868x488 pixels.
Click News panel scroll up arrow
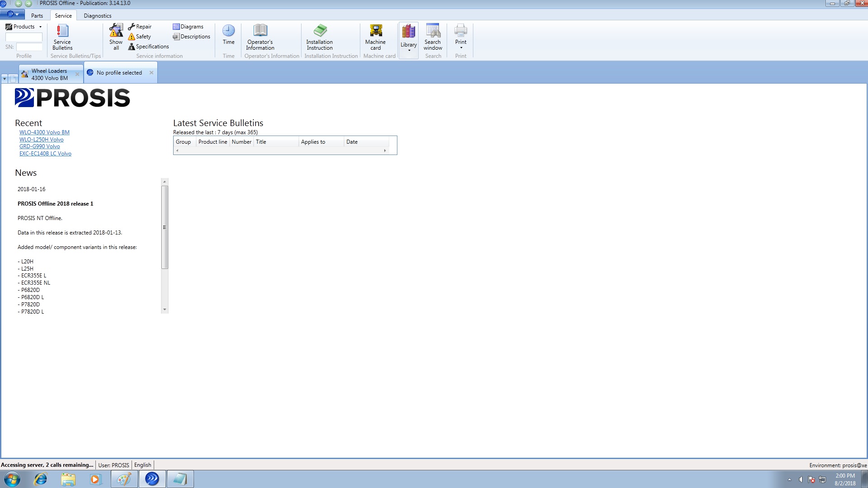point(165,182)
